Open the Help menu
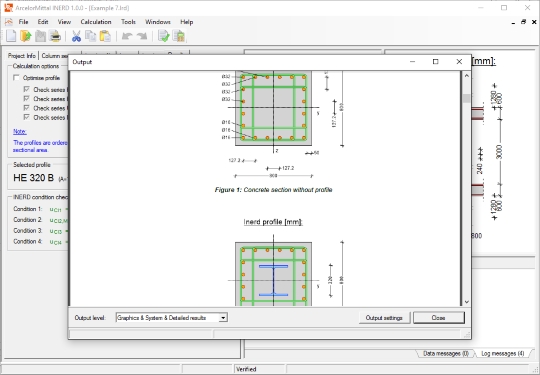 187,22
